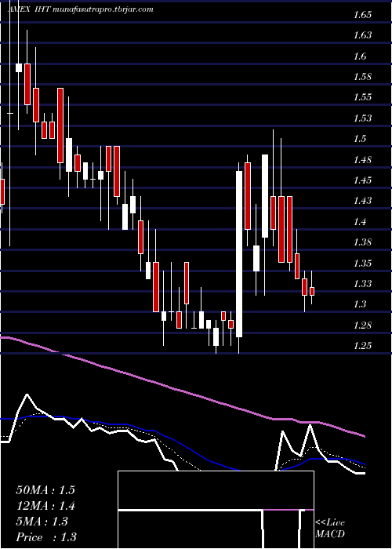
Task: Click the '<<Live MACD' label
Action: (x=330, y=528)
